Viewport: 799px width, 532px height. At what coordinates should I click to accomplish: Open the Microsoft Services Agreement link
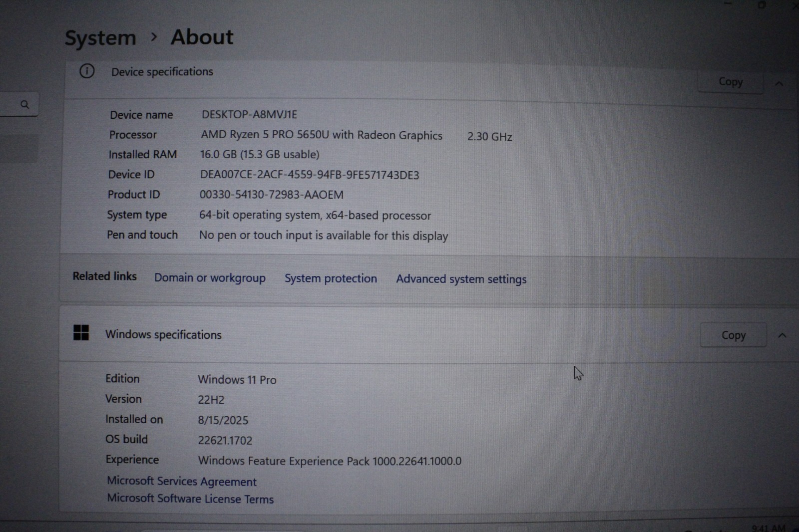click(182, 481)
